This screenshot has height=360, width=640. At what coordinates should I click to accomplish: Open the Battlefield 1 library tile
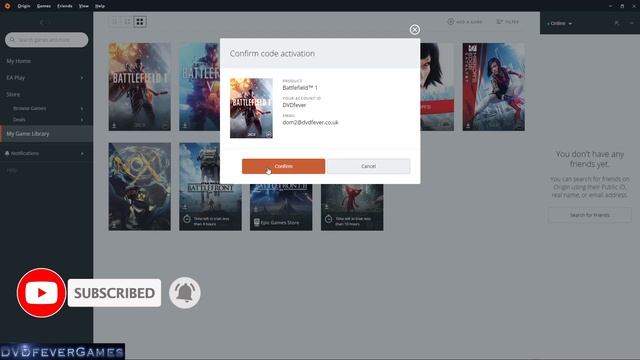(140, 87)
